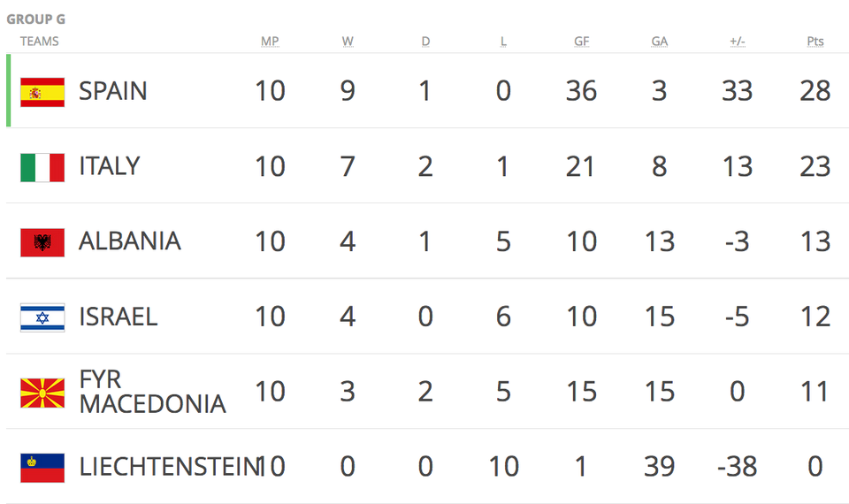The image size is (849, 504).
Task: Click the Italy flag icon
Action: coord(42,167)
